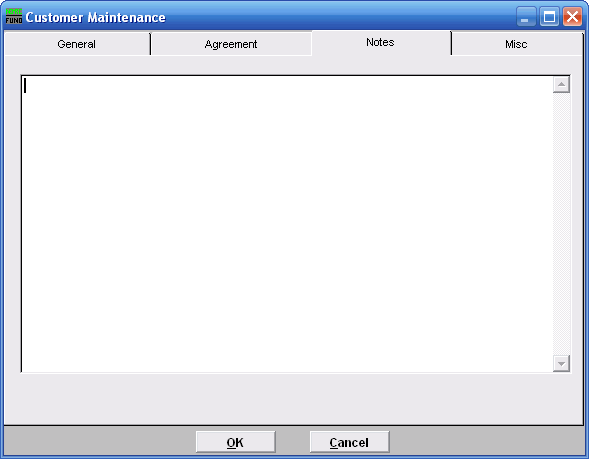This screenshot has height=459, width=589.
Task: Click the gray button bar right of Cancel
Action: 486,442
